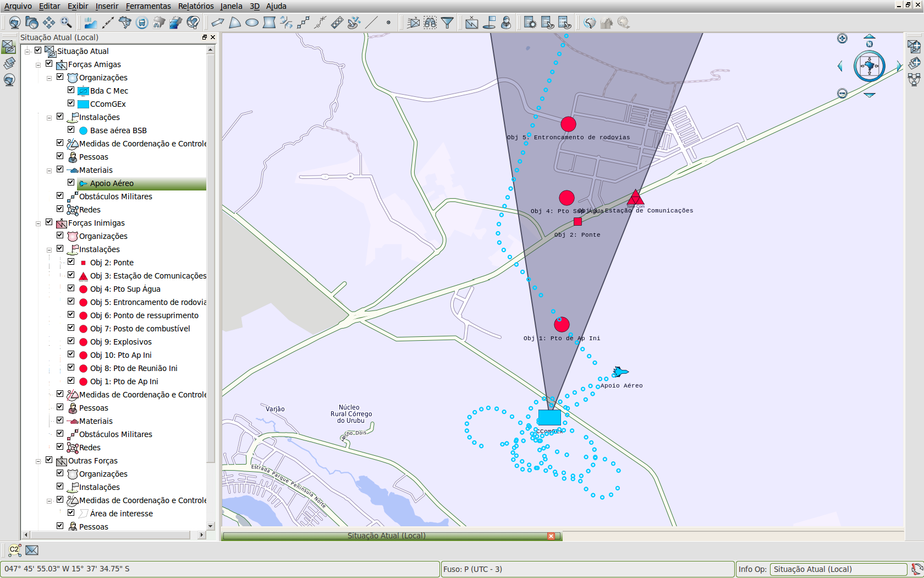The image size is (924, 578).
Task: Click the CComGEx blue square on map
Action: click(x=549, y=417)
